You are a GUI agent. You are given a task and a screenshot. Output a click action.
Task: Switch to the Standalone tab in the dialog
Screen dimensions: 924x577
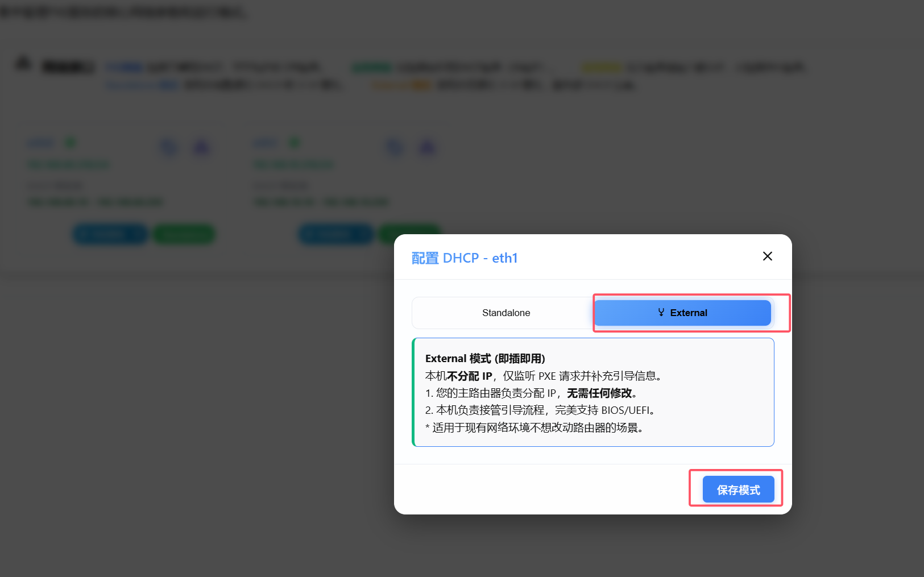[x=505, y=313]
